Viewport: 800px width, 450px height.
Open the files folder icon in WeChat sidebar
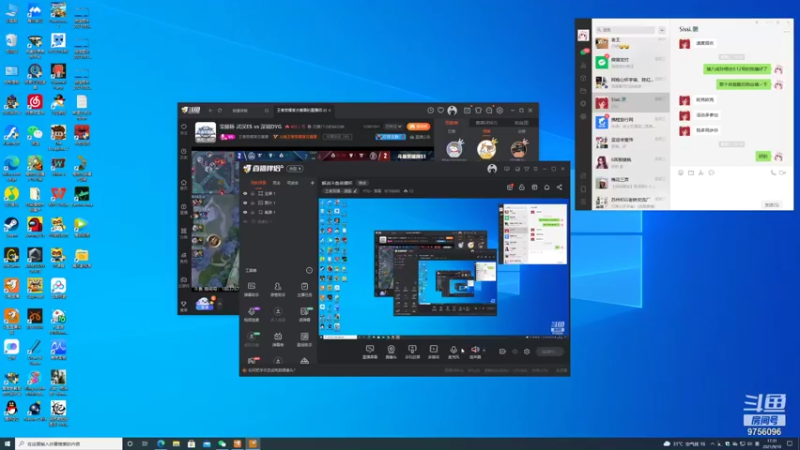click(x=583, y=91)
